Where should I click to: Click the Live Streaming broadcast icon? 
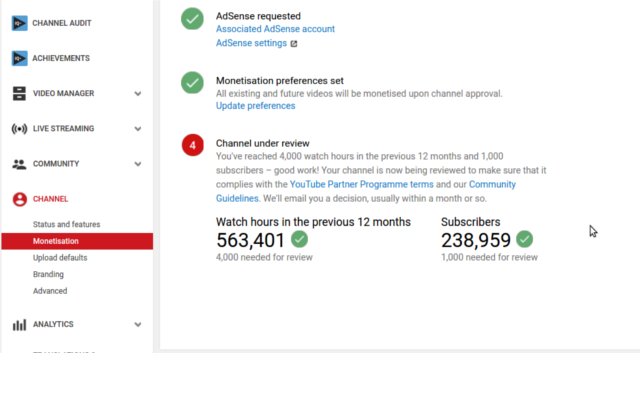(x=19, y=129)
